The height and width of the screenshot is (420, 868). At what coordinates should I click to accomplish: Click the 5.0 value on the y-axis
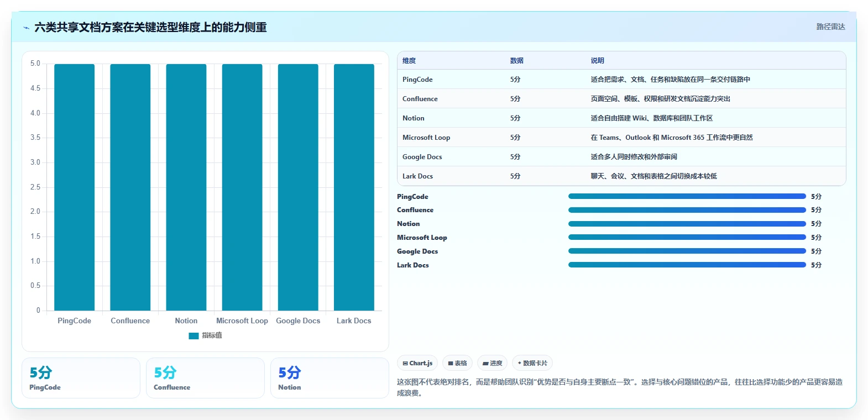(35, 64)
